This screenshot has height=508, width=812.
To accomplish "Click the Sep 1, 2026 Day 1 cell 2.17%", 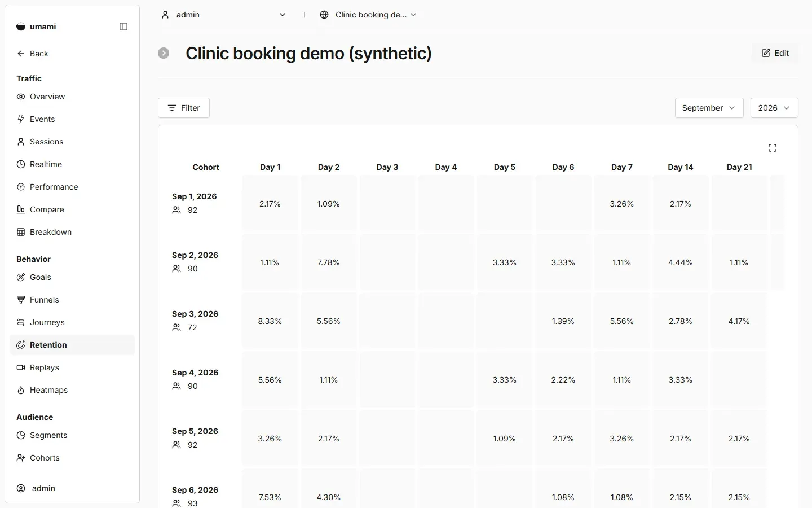I will point(270,204).
